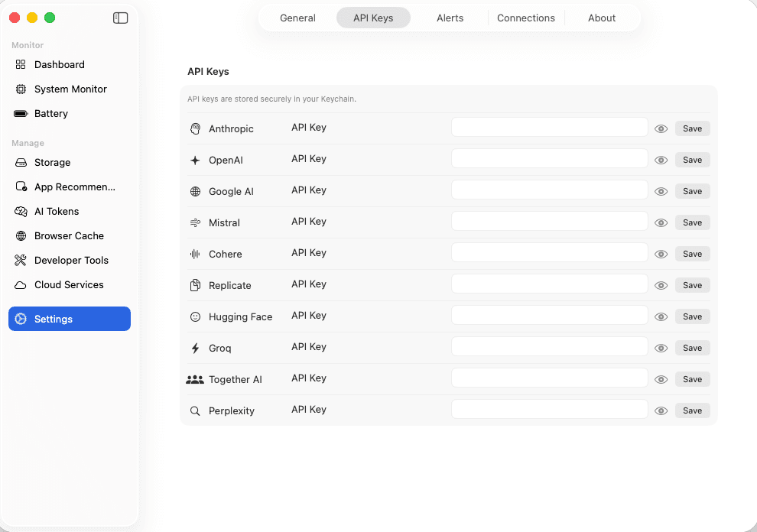The width and height of the screenshot is (757, 532).
Task: Open Cloud Services section
Action: coord(69,285)
